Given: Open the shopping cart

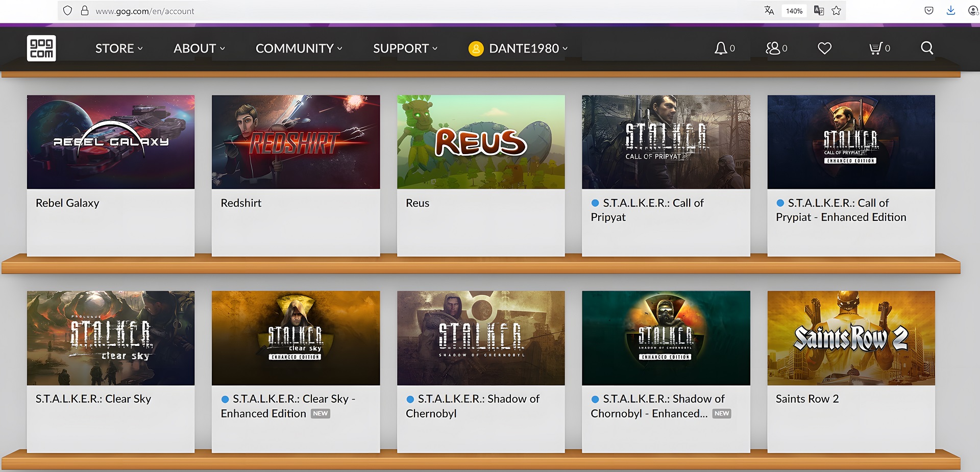Looking at the screenshot, I should [x=876, y=48].
